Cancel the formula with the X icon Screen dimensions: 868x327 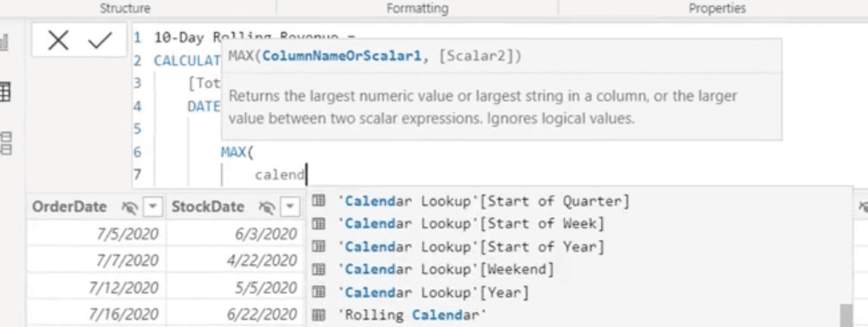(x=58, y=40)
